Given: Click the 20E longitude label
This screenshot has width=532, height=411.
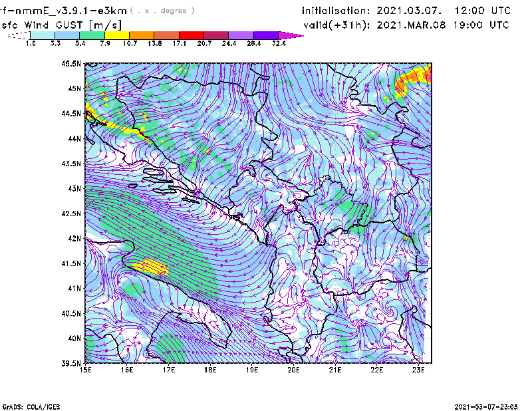Looking at the screenshot, I should pyautogui.click(x=293, y=370).
